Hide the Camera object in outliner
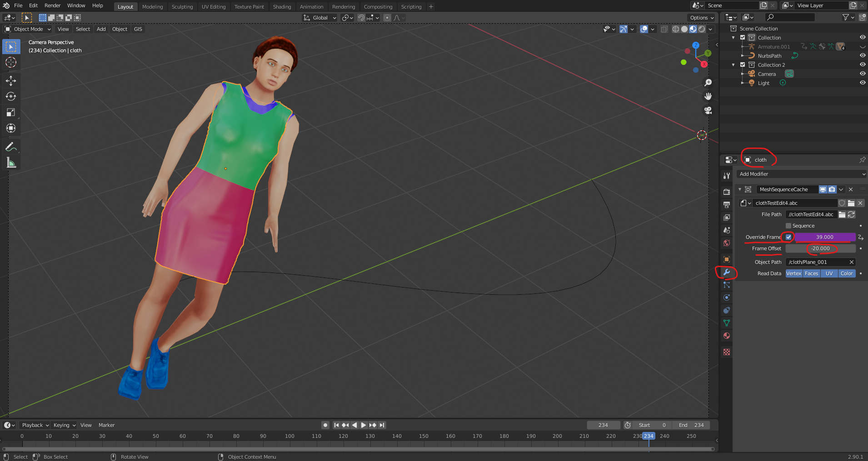868x461 pixels. [x=862, y=74]
